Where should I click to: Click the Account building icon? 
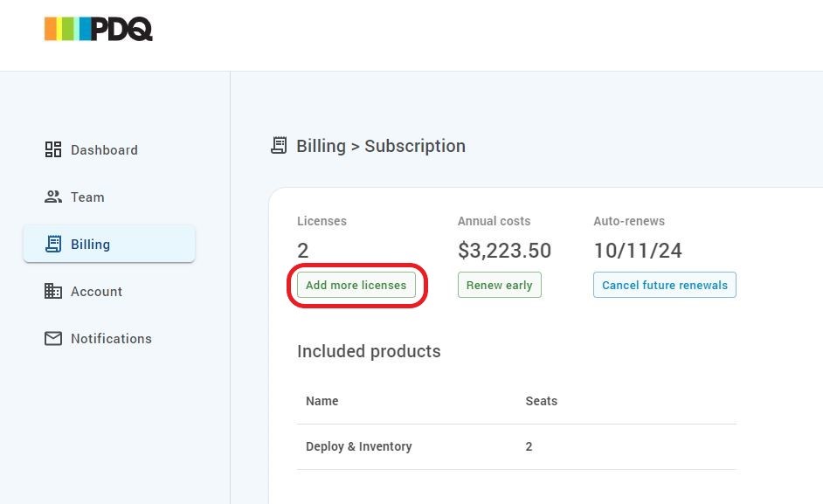53,292
